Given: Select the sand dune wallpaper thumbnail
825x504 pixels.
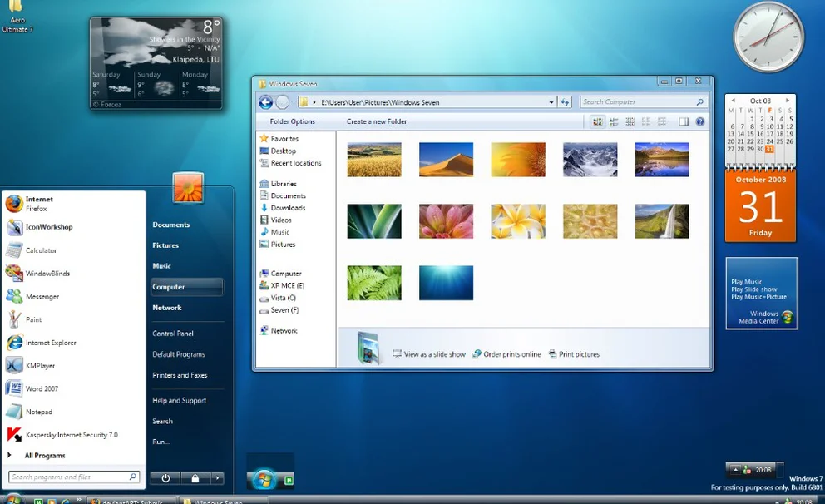Looking at the screenshot, I should point(446,160).
